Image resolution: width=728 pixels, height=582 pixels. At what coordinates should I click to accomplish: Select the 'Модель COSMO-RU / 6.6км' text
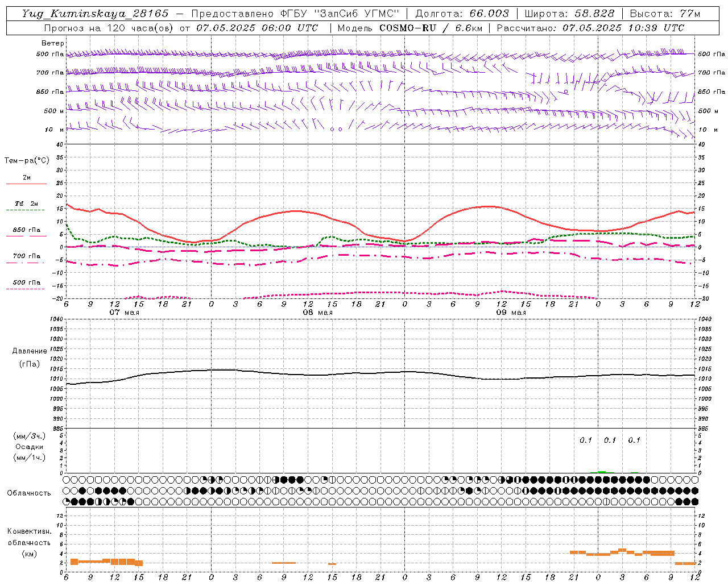pyautogui.click(x=409, y=28)
